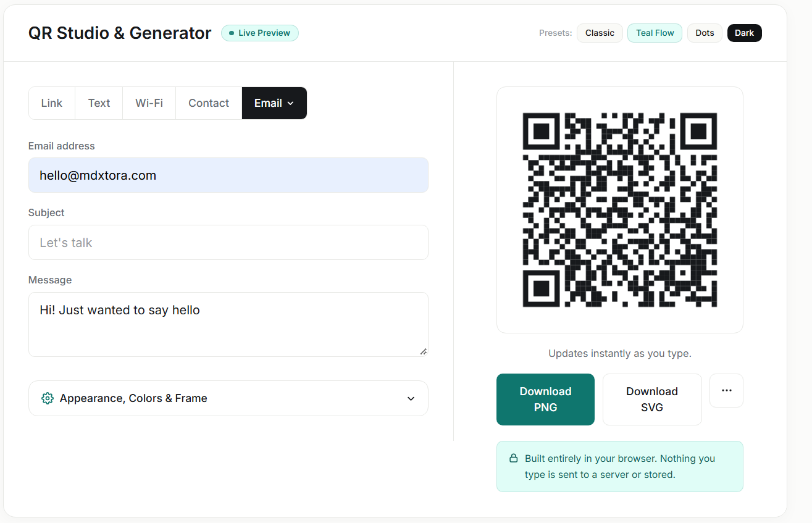Screen dimensions: 812x523
Task: Click the Message box resize grip
Action: click(424, 351)
